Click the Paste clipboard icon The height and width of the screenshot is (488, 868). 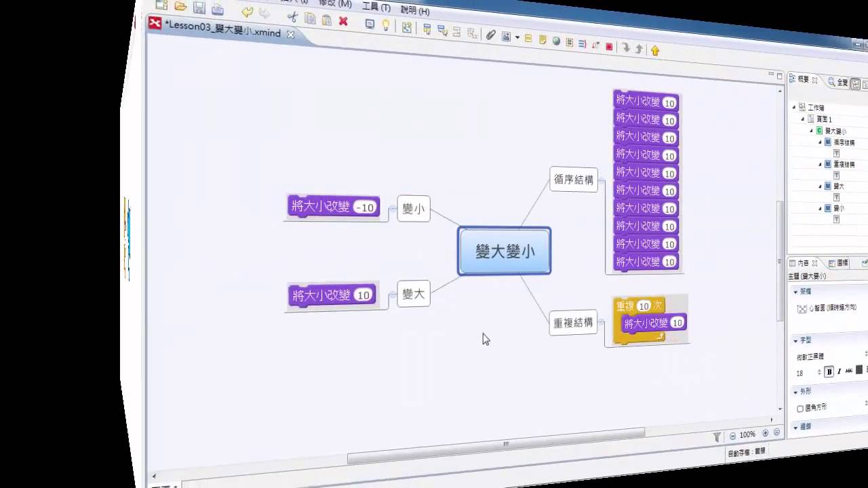click(x=327, y=20)
